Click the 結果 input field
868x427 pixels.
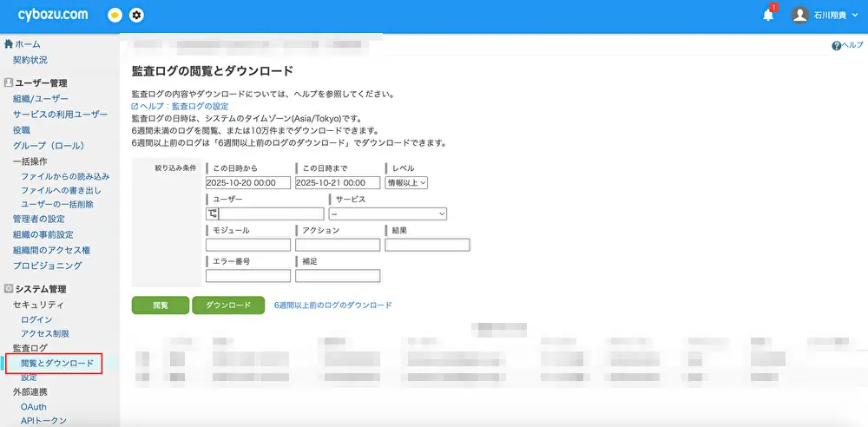[427, 245]
